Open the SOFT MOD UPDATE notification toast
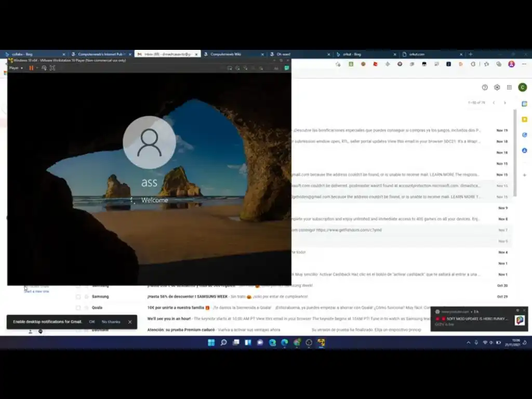 coord(479,319)
